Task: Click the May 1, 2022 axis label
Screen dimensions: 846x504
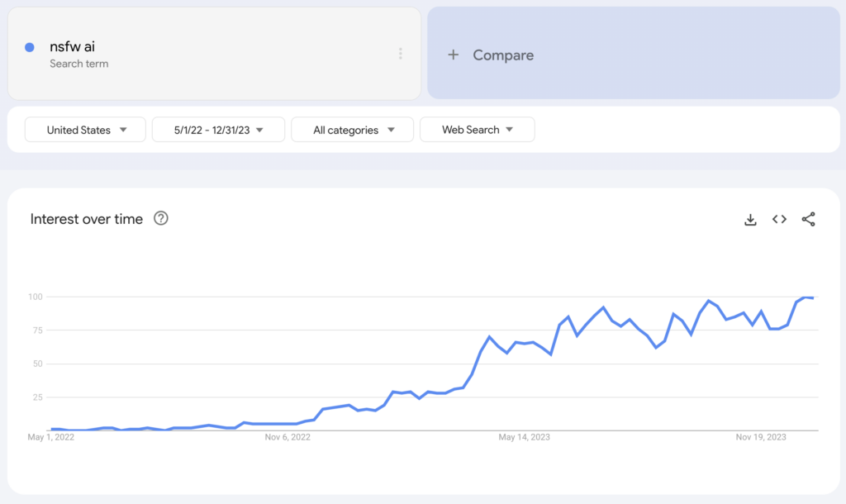Action: click(50, 437)
